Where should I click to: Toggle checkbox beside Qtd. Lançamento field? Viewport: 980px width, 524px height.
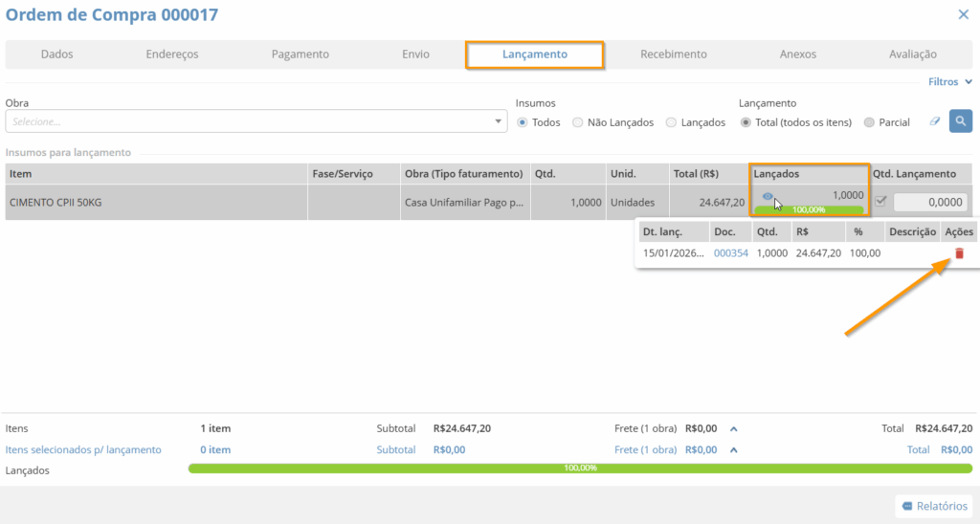pos(880,202)
